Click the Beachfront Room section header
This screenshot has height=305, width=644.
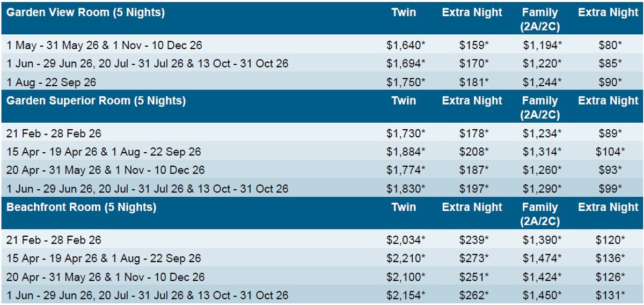tap(81, 207)
